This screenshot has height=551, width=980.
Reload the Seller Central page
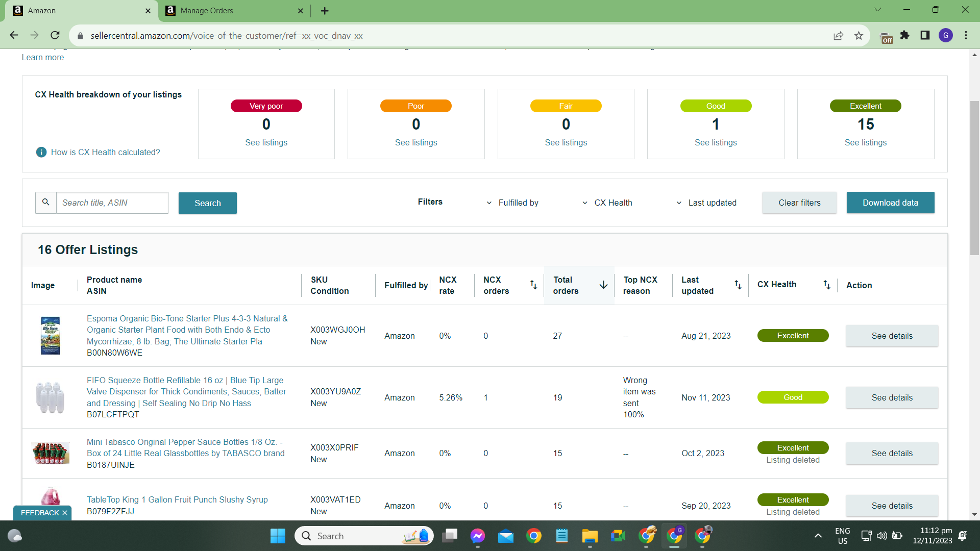(55, 35)
